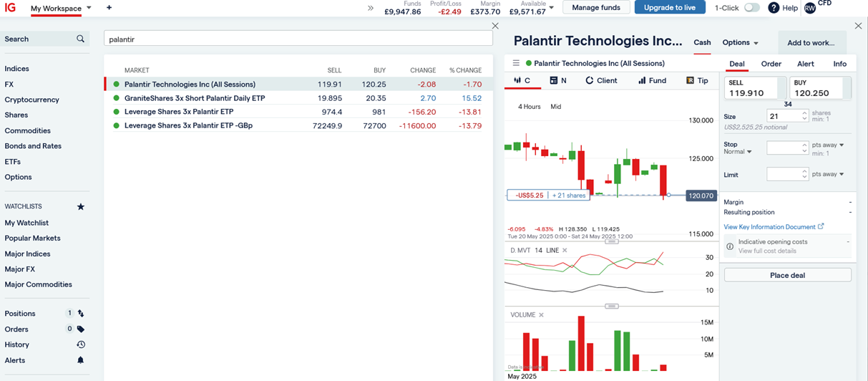
Task: Click the Place deal button
Action: [x=787, y=275]
